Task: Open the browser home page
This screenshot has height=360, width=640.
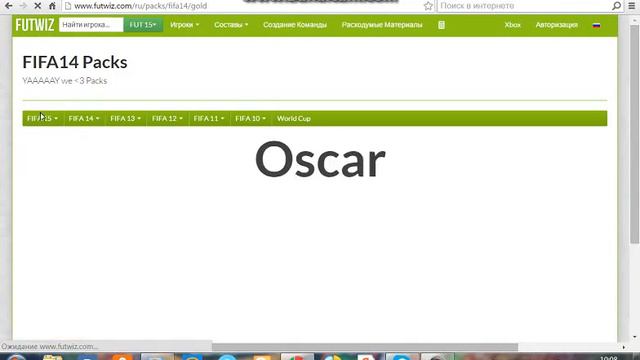Action: click(x=52, y=6)
